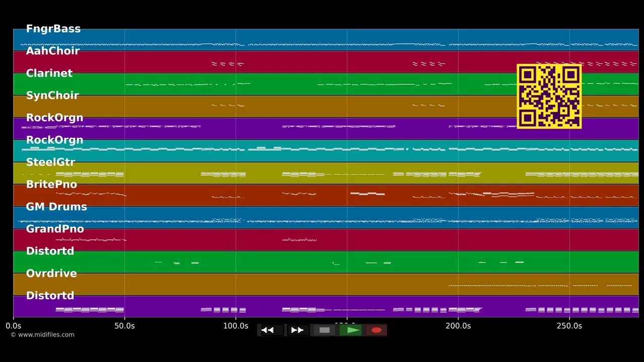Image resolution: width=644 pixels, height=362 pixels.
Task: Select the AahChoir track label
Action: point(53,51)
